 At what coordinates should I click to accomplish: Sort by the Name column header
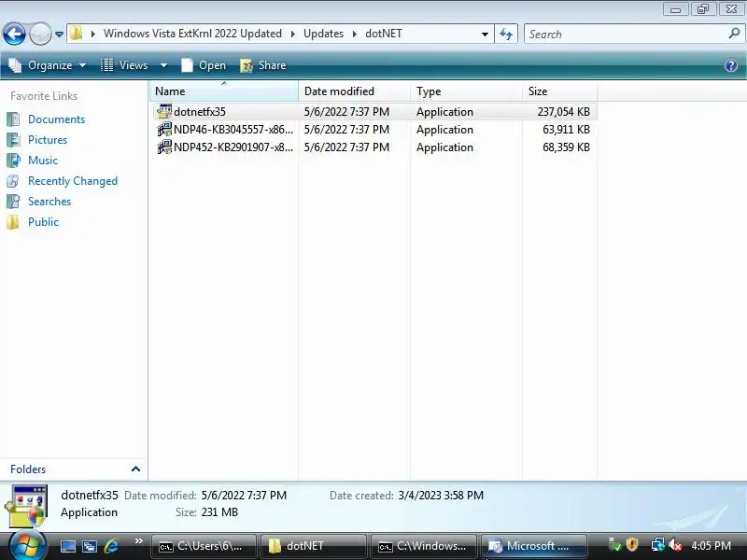[224, 91]
